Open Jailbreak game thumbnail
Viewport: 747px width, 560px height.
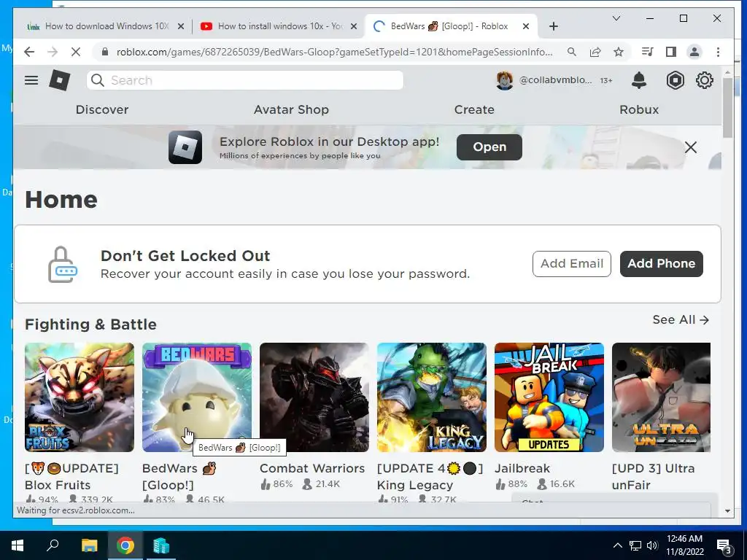pos(549,397)
